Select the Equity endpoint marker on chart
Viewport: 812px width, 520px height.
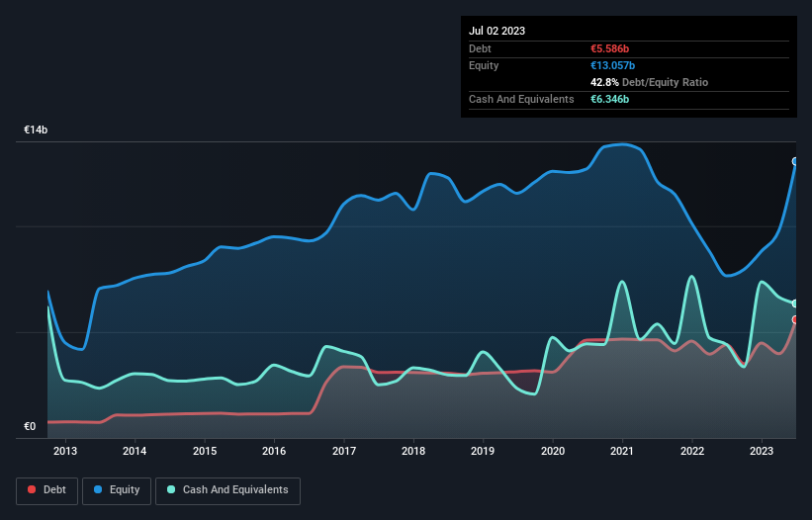point(795,161)
